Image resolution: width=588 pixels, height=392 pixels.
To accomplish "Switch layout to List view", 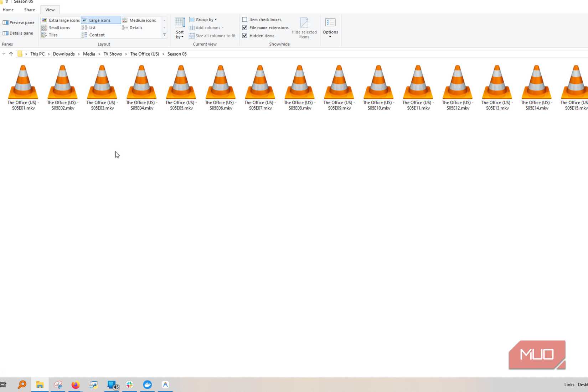I will pos(89,27).
